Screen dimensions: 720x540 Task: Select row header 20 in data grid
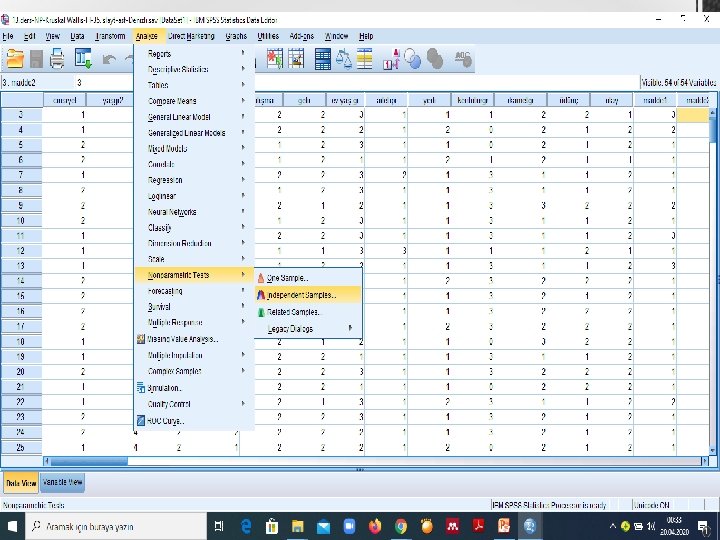21,371
